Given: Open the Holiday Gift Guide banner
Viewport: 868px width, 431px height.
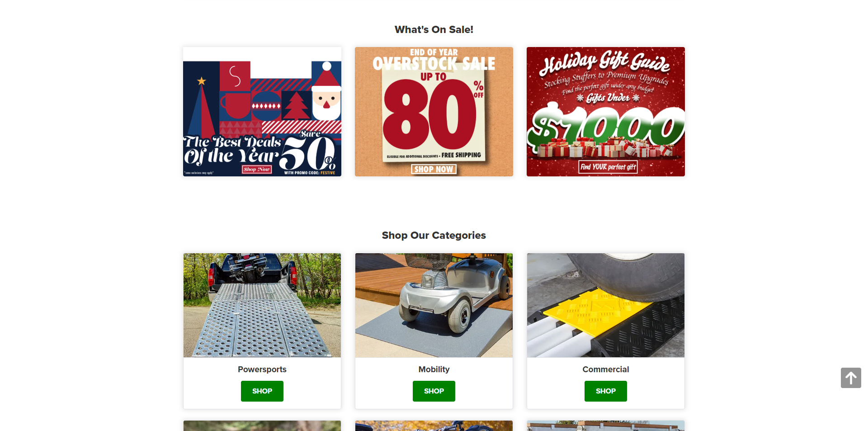Looking at the screenshot, I should coord(606,112).
